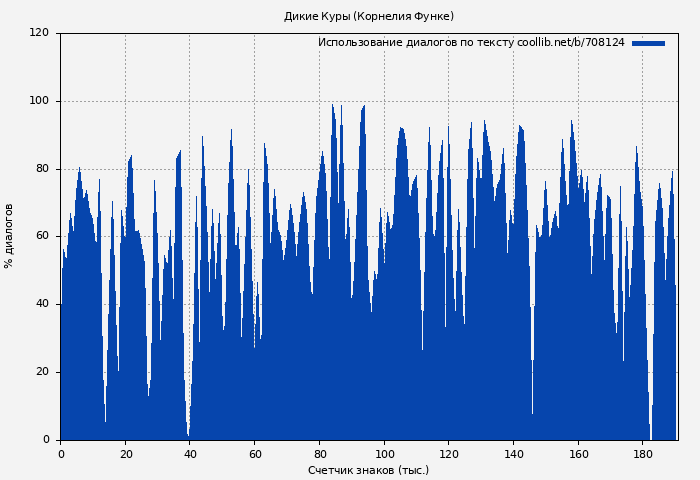Click the 20 tick label on the y-axis
The image size is (700, 480).
click(x=42, y=372)
